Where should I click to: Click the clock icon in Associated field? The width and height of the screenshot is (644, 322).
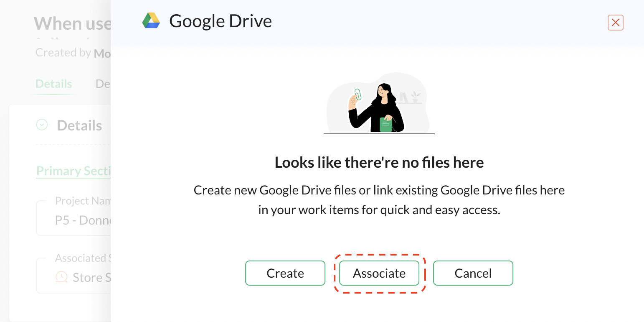click(61, 277)
